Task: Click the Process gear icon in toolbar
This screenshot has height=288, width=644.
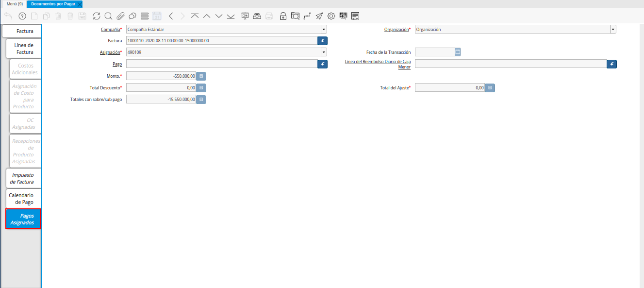Action: (331, 16)
